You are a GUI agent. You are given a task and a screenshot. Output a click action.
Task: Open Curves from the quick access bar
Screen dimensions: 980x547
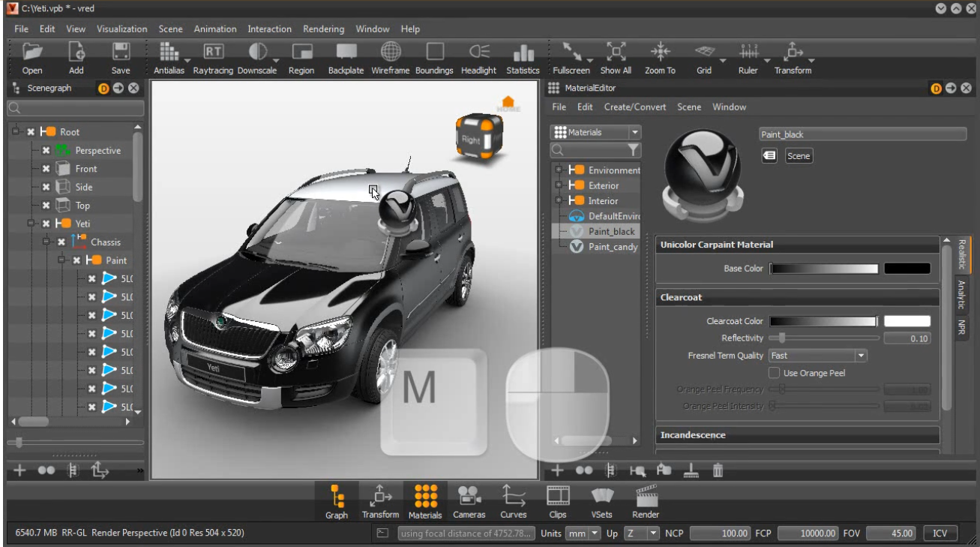point(514,496)
